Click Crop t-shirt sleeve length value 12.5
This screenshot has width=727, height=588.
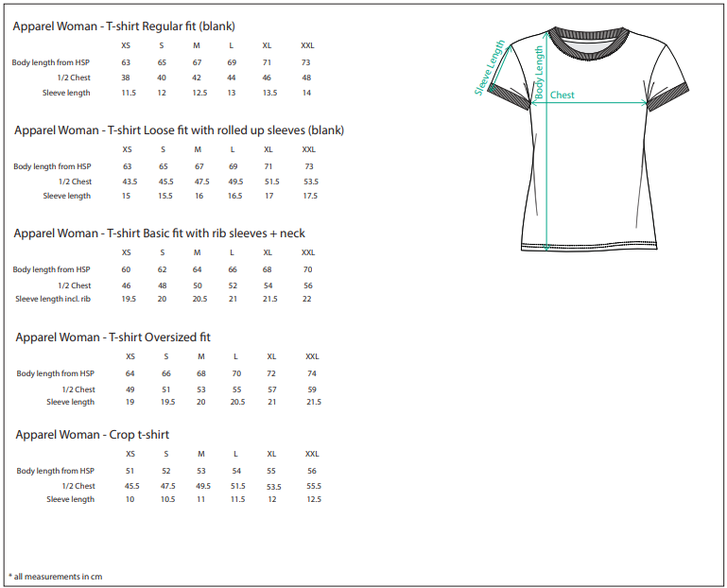(314, 499)
